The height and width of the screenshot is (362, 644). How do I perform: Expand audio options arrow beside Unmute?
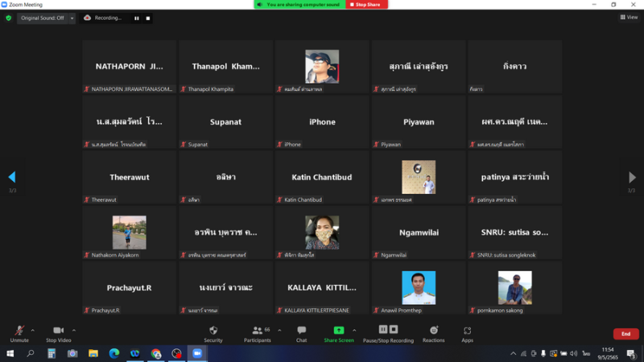click(x=33, y=330)
